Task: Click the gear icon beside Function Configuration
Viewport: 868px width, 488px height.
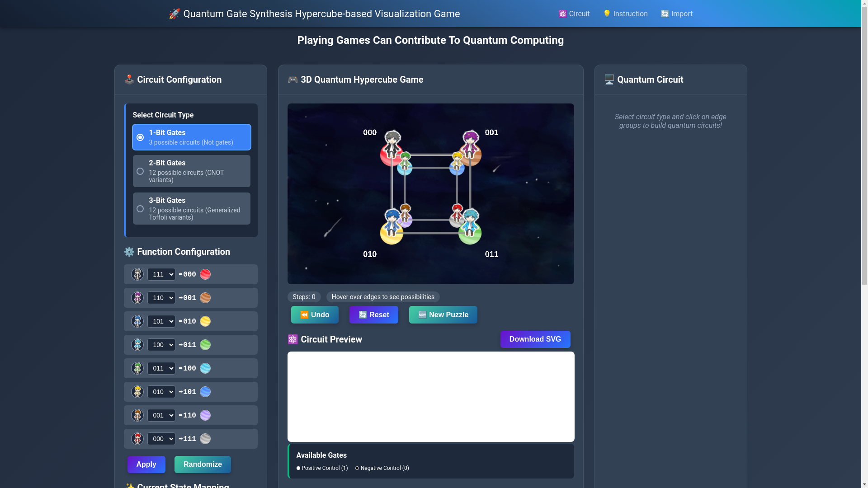Action: (x=129, y=252)
